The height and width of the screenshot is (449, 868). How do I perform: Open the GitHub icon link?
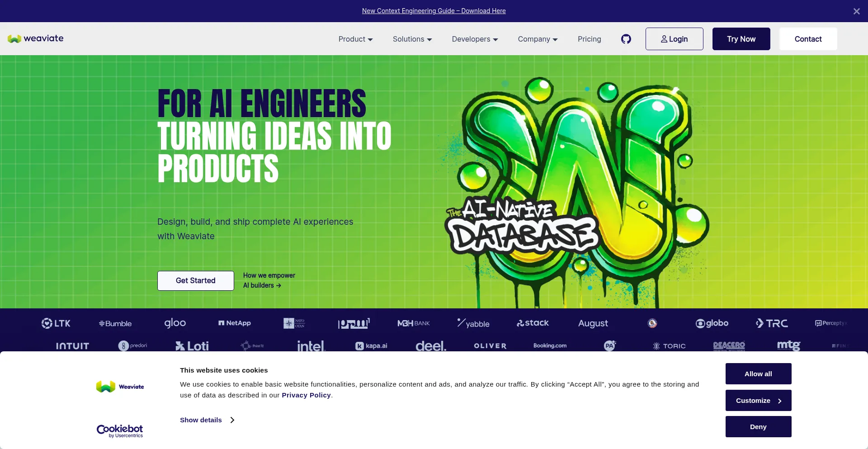[626, 39]
